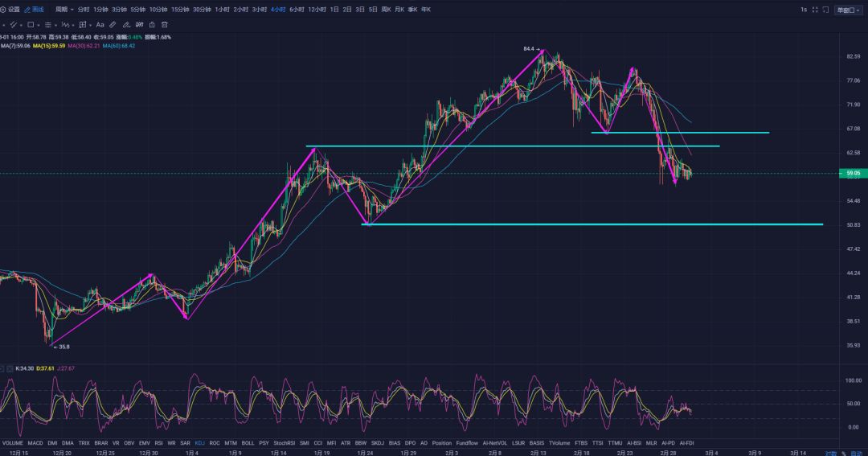Switch indicator to AI-NetVOL
868x456 pixels.
[x=495, y=443]
